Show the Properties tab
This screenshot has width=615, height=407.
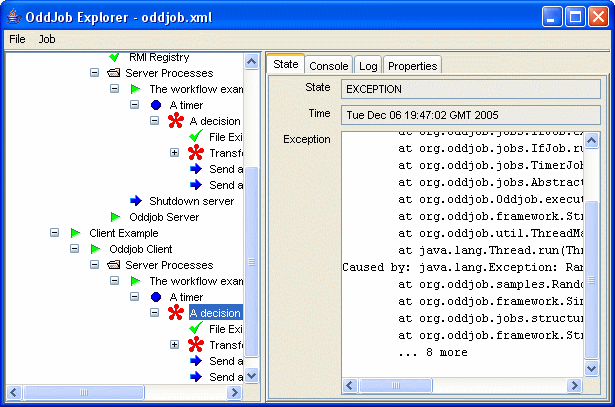point(412,66)
